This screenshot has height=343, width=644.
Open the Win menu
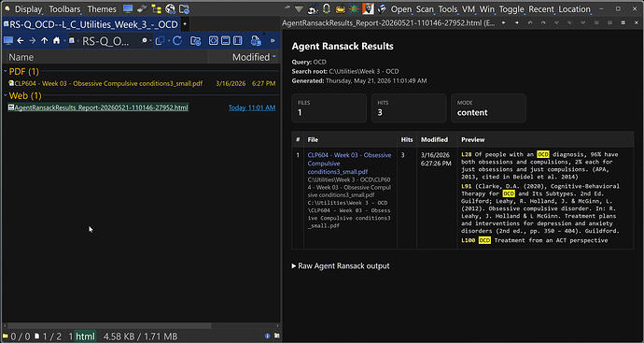487,9
